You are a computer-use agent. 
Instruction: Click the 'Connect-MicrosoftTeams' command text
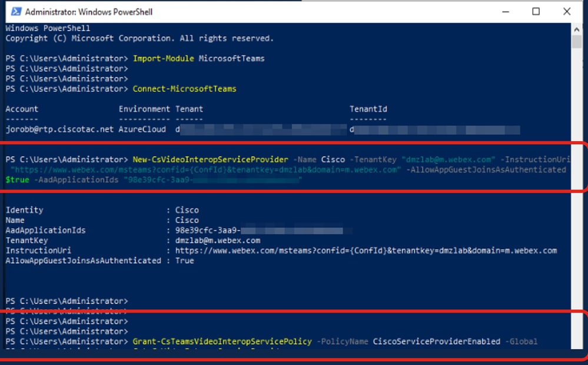(184, 89)
